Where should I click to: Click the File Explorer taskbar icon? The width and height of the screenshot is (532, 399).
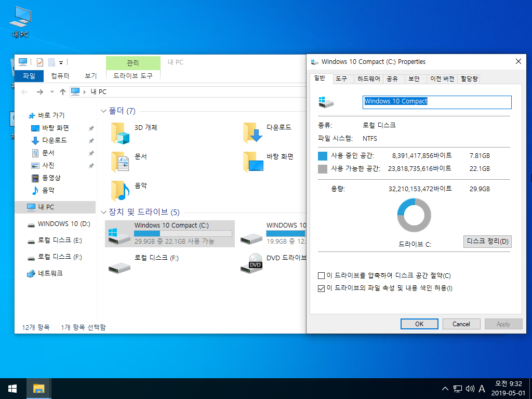(x=38, y=389)
